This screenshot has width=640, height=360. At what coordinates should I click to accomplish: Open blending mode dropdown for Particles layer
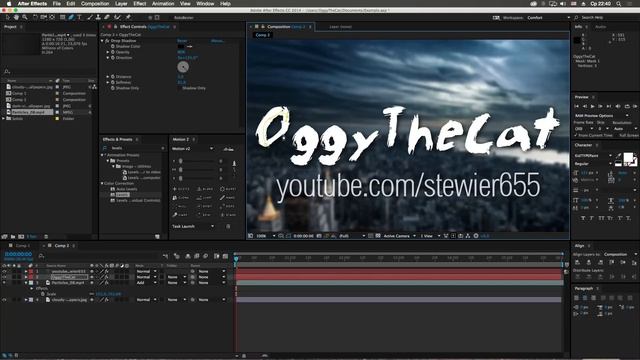click(147, 282)
